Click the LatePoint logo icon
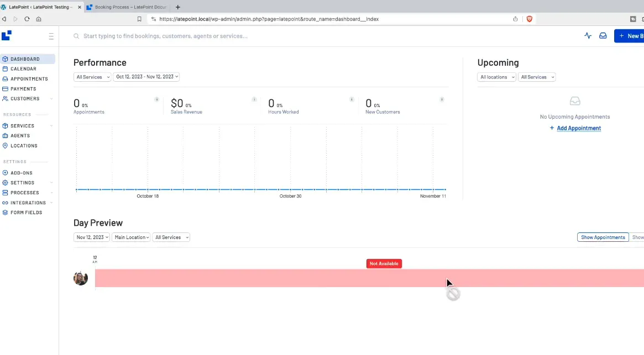644x355 pixels. (x=7, y=36)
